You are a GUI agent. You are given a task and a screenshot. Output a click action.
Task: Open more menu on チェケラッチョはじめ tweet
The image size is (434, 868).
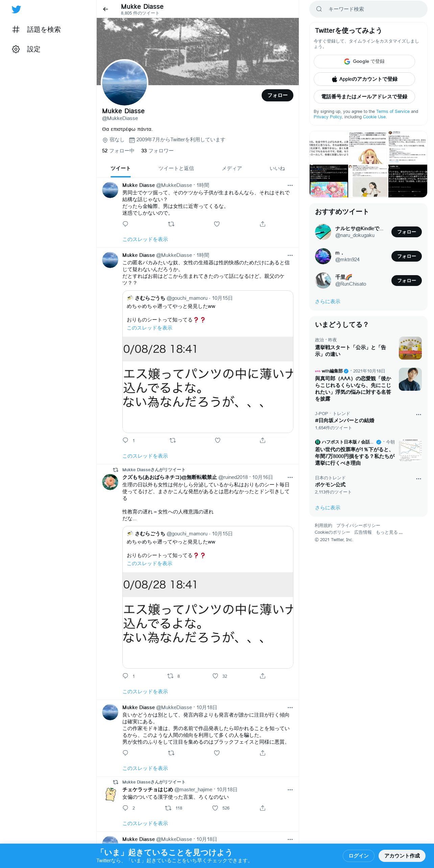(290, 790)
